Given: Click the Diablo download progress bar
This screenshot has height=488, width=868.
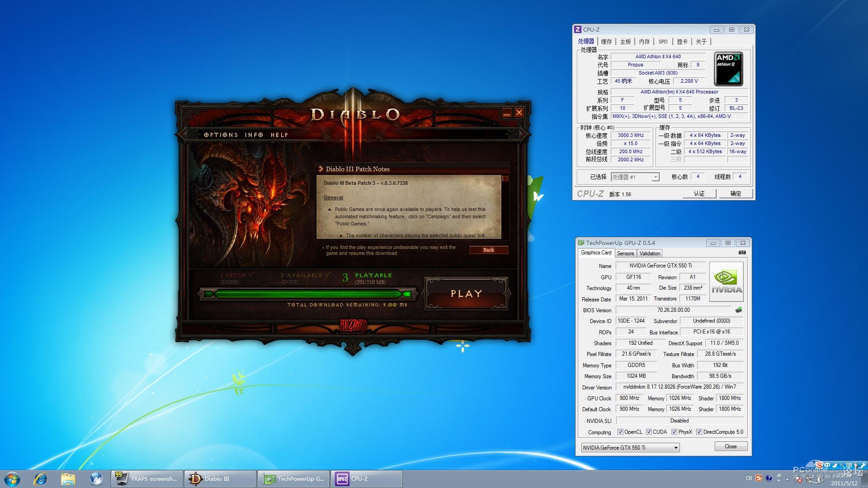Looking at the screenshot, I should coord(307,294).
